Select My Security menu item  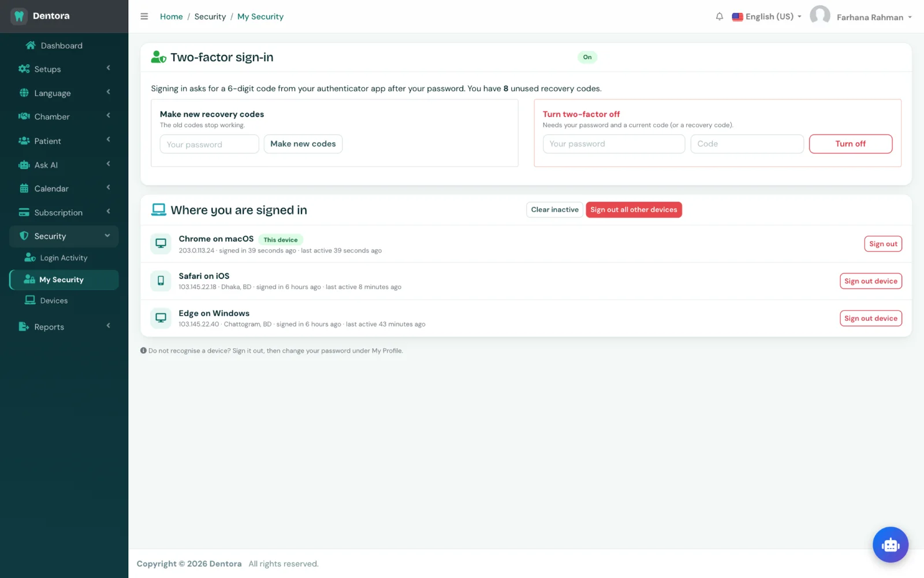click(x=64, y=280)
